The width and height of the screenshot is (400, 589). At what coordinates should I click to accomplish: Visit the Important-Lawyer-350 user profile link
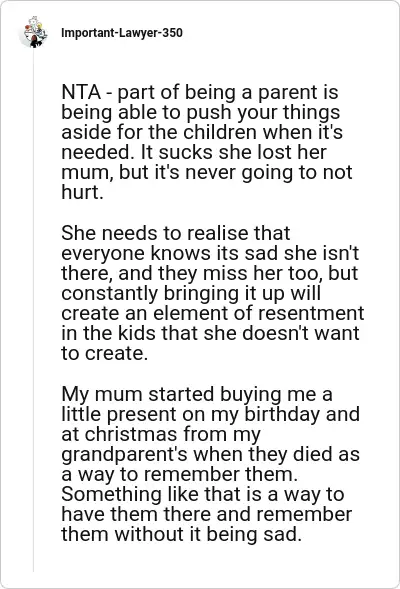click(x=122, y=33)
